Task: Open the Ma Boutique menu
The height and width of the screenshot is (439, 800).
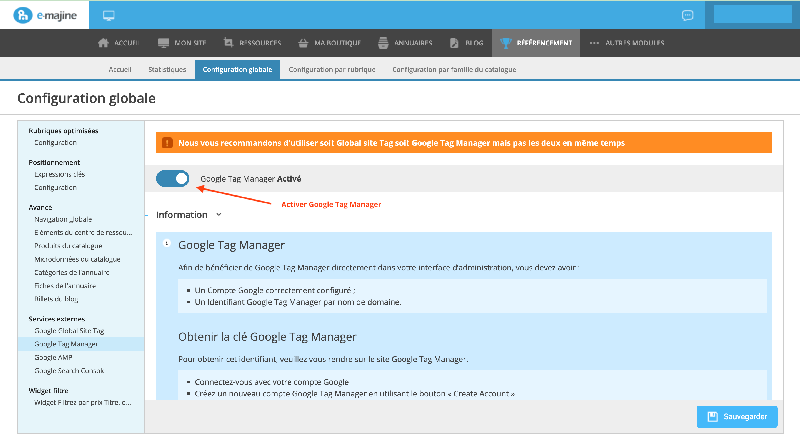Action: click(x=329, y=43)
